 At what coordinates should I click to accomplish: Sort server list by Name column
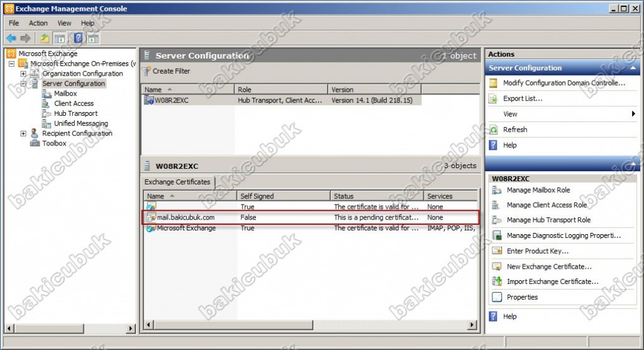187,89
